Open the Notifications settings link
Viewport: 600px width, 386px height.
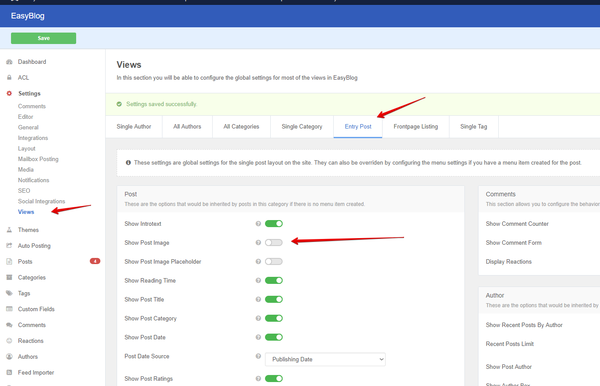pyautogui.click(x=33, y=180)
